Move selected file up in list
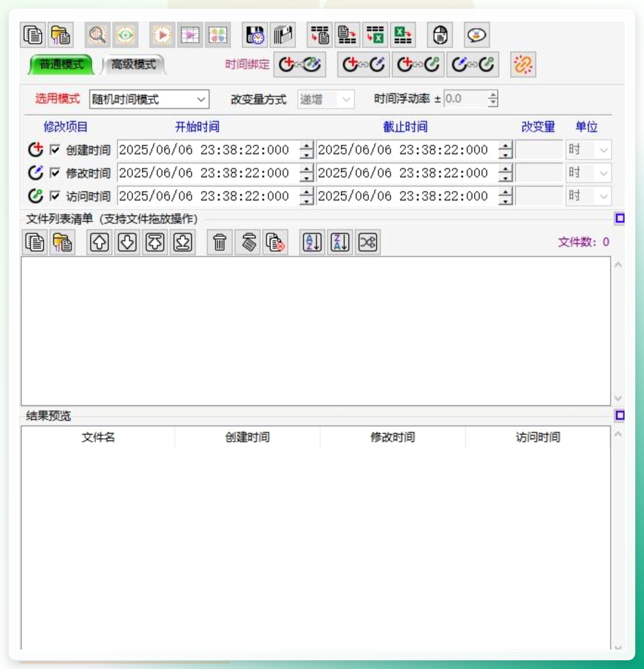Image resolution: width=644 pixels, height=669 pixels. pos(99,242)
